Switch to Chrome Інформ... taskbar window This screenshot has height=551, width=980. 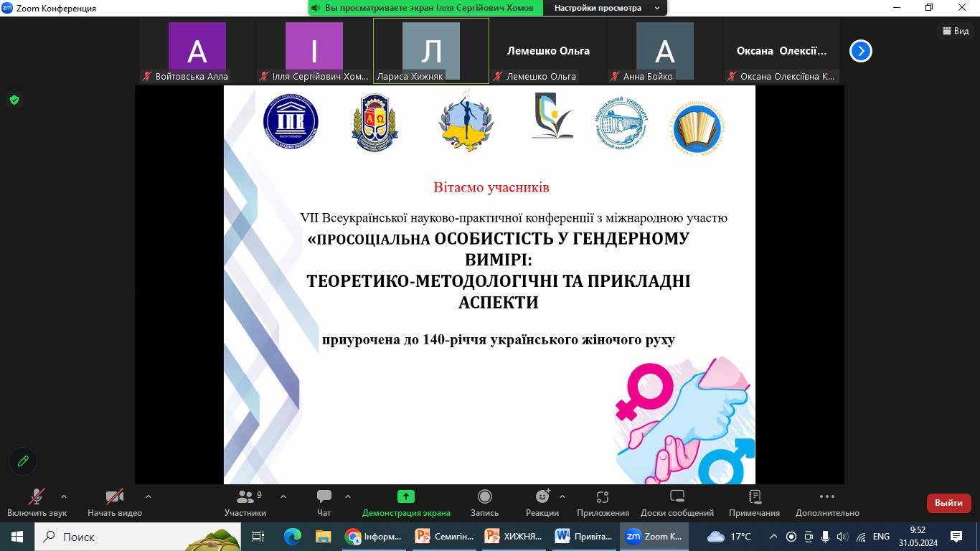pyautogui.click(x=374, y=537)
